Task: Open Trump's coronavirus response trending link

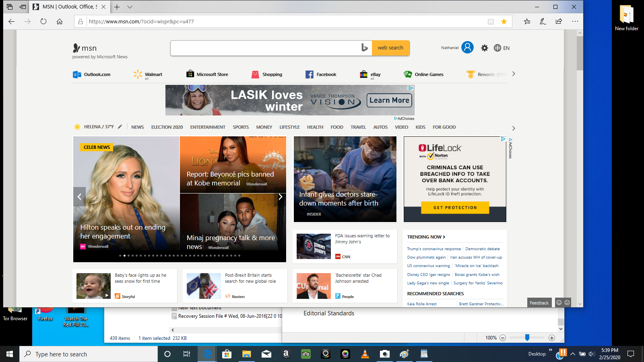Action: (x=434, y=249)
